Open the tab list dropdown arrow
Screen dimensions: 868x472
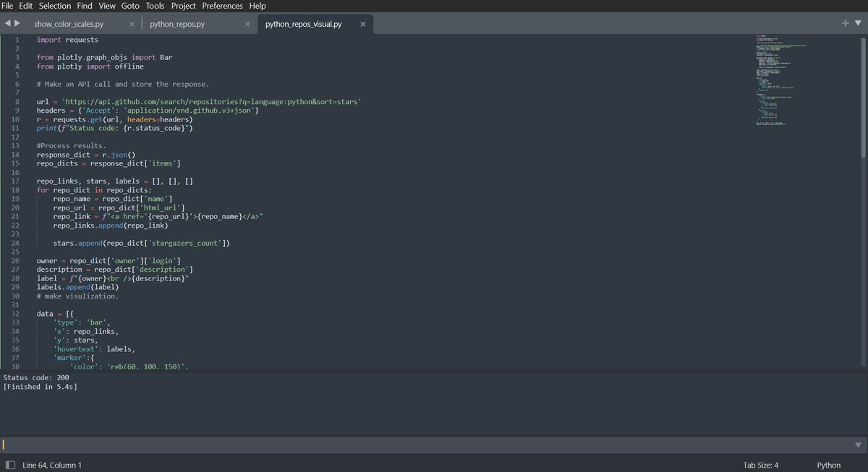857,24
